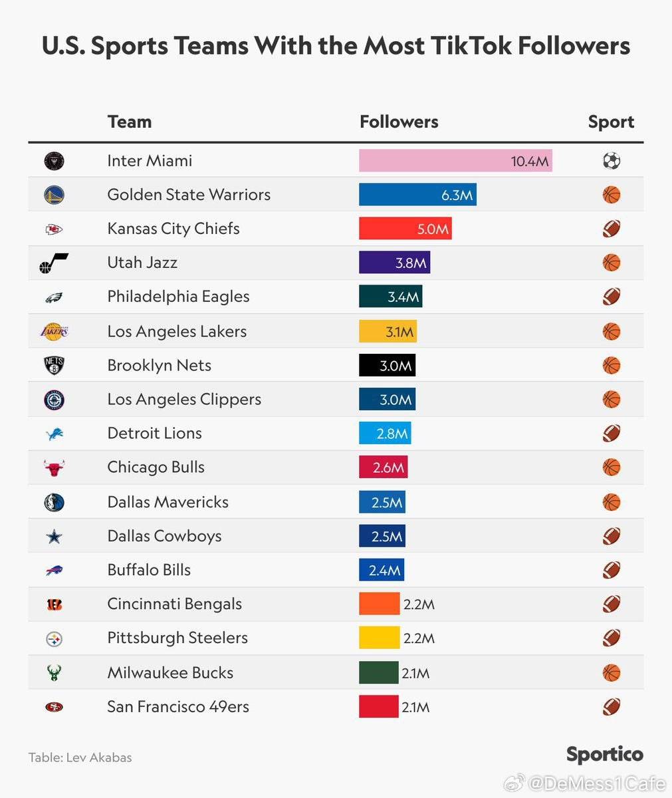Image resolution: width=672 pixels, height=798 pixels.
Task: Click the Team column header
Action: click(130, 122)
